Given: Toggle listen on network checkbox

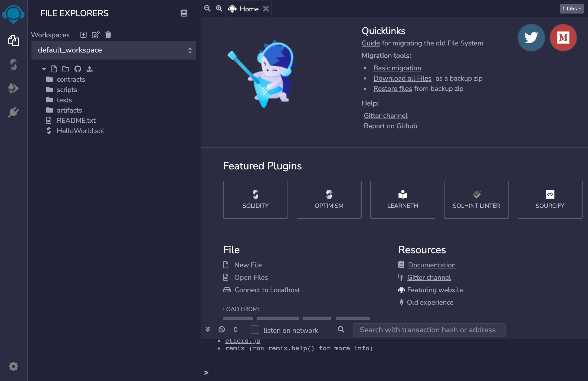Looking at the screenshot, I should [x=255, y=330].
